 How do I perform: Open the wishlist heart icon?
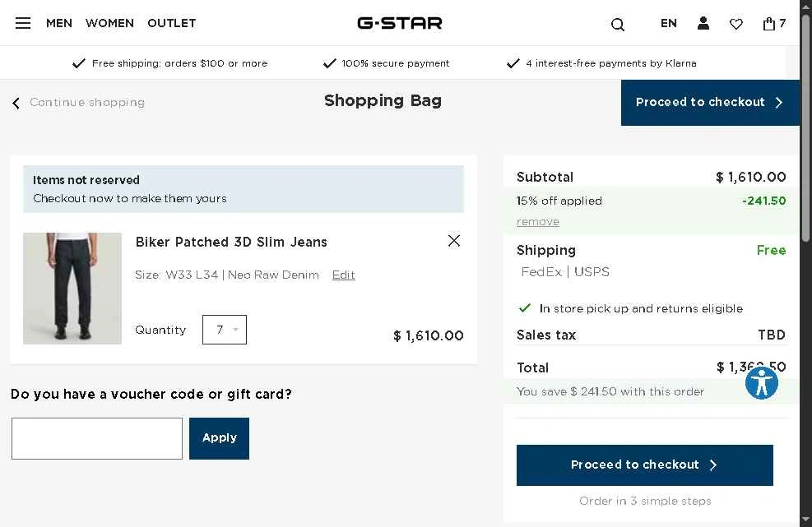pyautogui.click(x=736, y=25)
